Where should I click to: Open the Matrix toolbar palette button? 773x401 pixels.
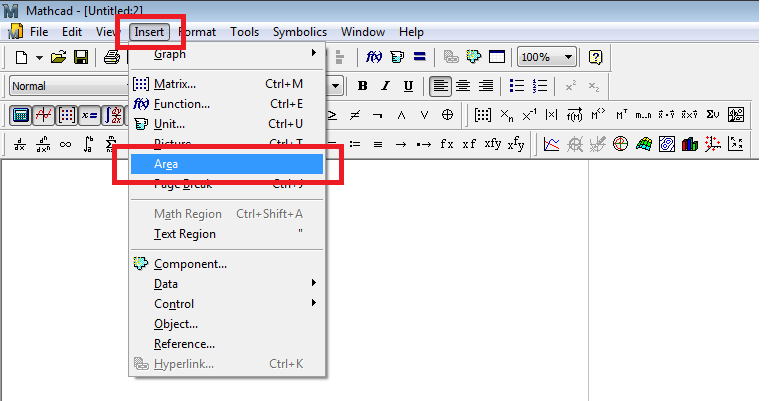pos(67,115)
